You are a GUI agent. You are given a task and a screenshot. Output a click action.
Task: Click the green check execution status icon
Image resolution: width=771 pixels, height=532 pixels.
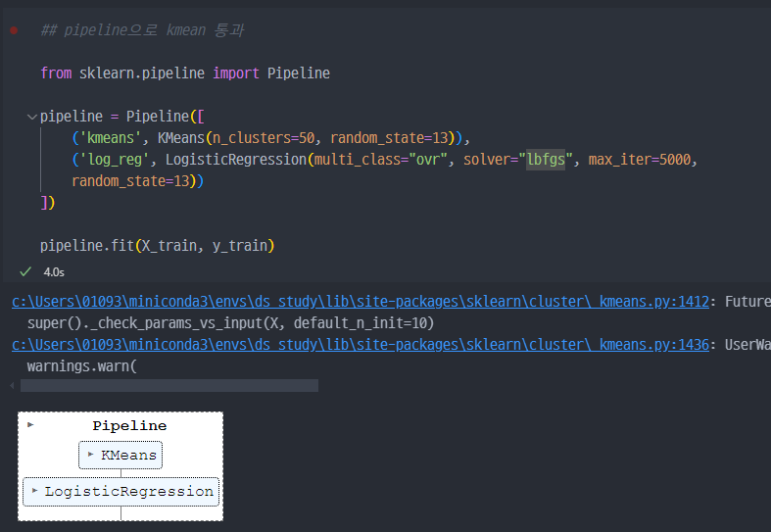pos(25,272)
